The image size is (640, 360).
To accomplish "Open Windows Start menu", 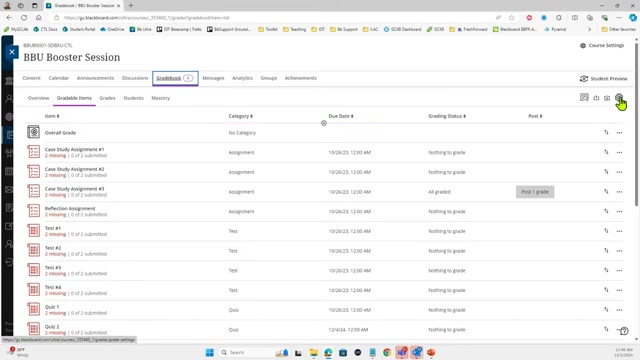I will (x=209, y=352).
